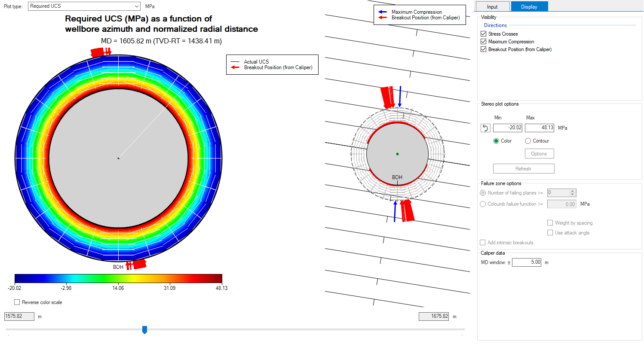The height and width of the screenshot is (344, 644).
Task: Disable Breakout Position (from Caliper) checkbox
Action: 484,49
